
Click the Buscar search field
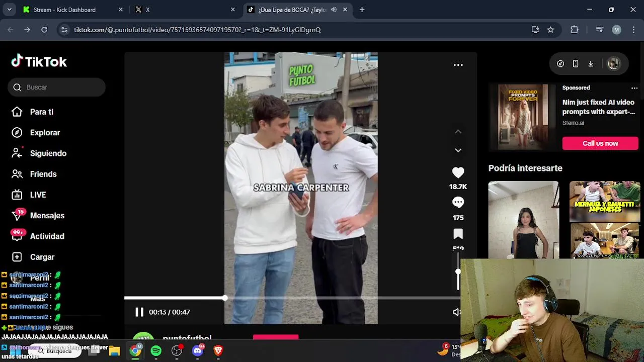pos(56,87)
